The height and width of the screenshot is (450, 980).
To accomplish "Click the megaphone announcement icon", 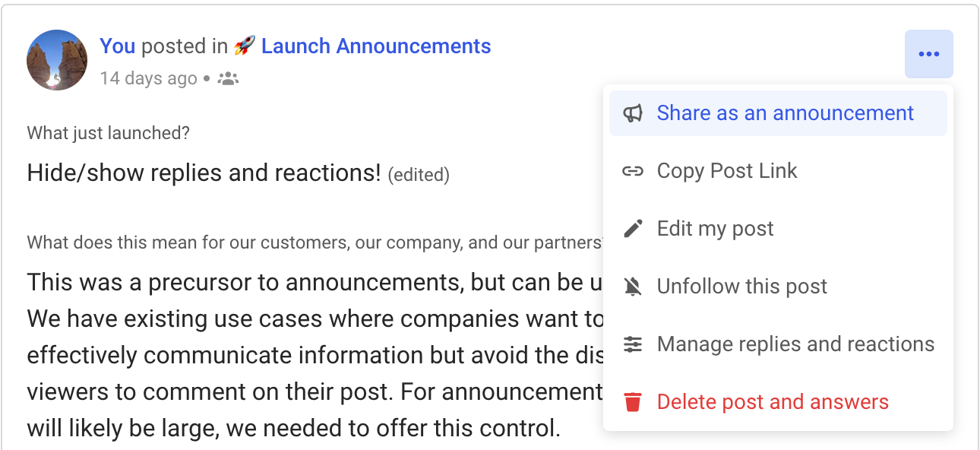I will click(x=633, y=112).
